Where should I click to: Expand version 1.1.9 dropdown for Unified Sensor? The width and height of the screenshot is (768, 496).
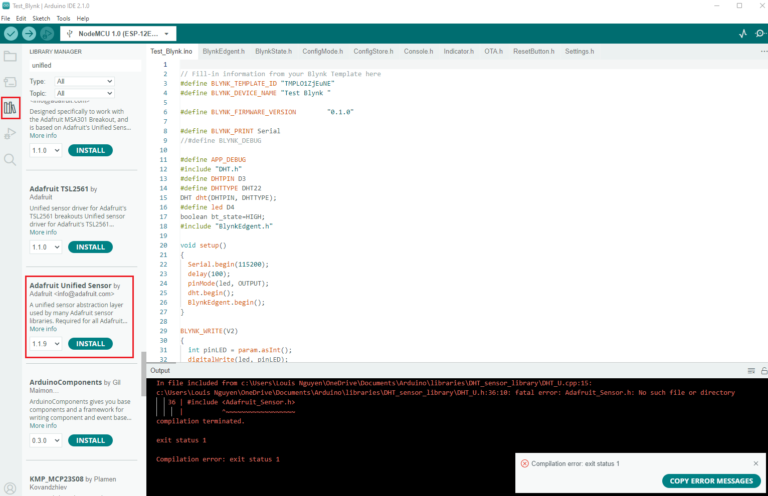(x=46, y=344)
